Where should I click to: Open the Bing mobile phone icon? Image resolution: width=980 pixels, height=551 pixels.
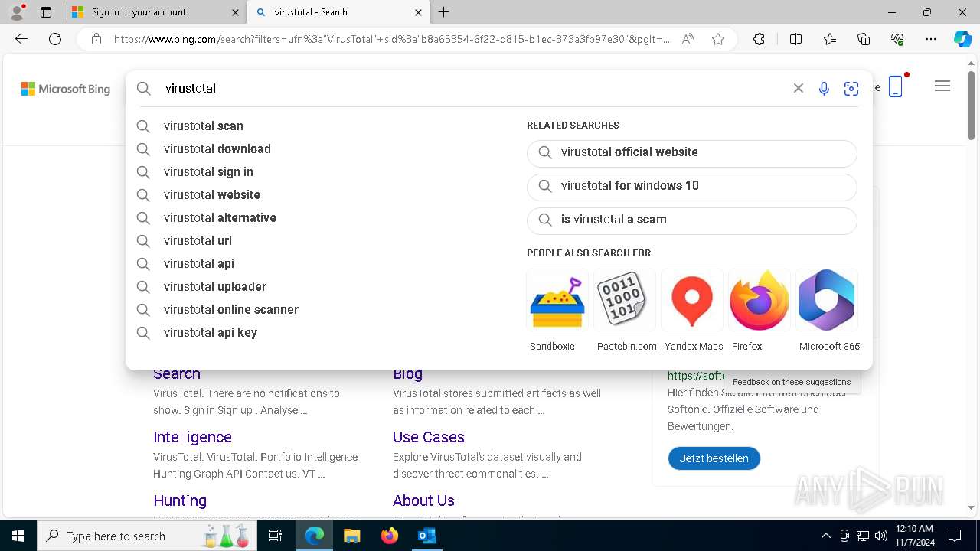tap(896, 86)
